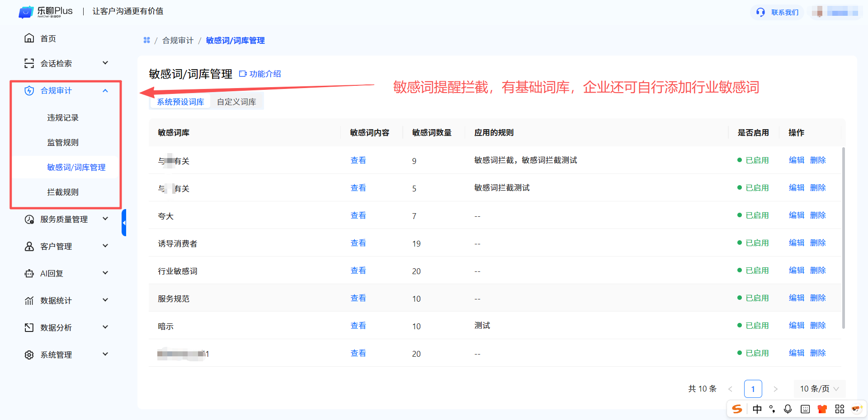Image resolution: width=868 pixels, height=420 pixels.
Task: Collapse the 合规审计 menu section
Action: 105,91
